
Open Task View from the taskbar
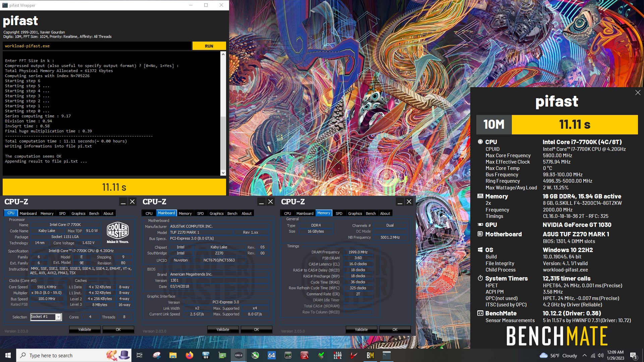(x=140, y=355)
